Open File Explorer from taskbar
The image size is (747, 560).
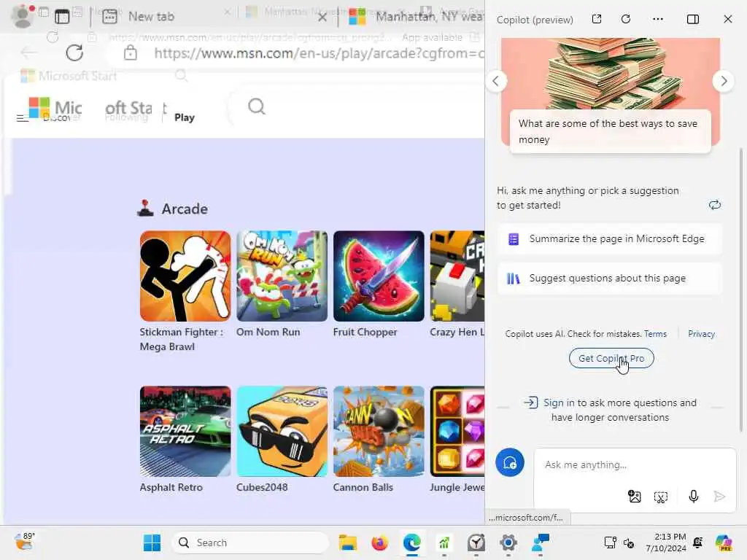tap(348, 542)
